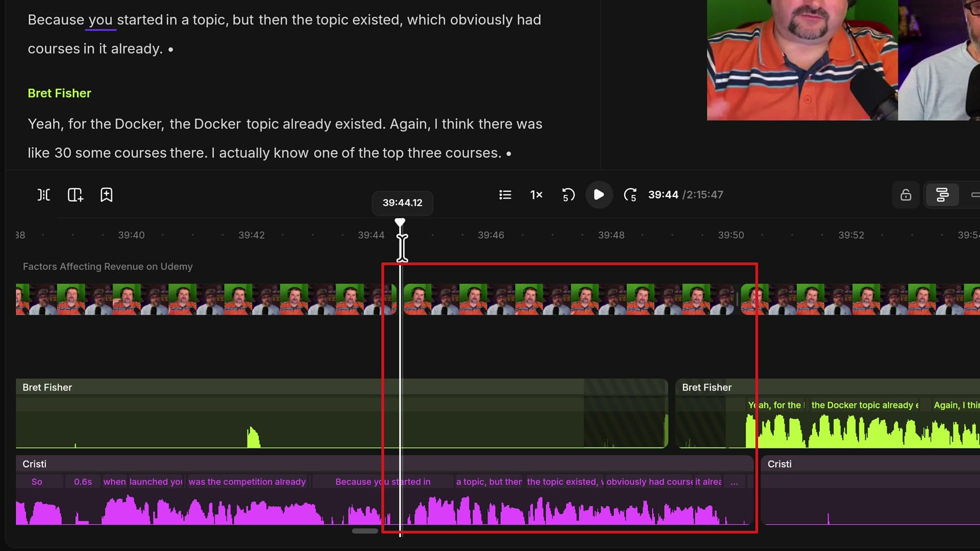Click the 'the Docker topic already' segment
Screen dimensions: 980x551
click(865, 405)
